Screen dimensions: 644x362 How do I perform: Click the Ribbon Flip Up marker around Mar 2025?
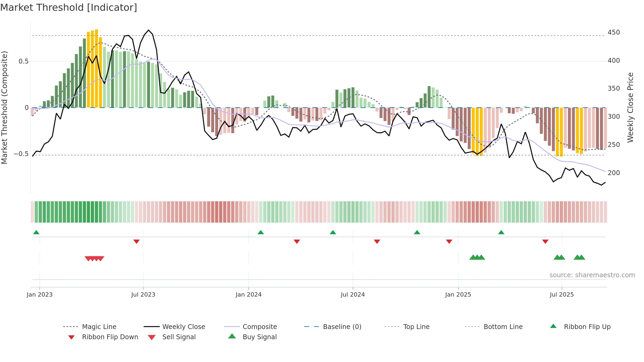click(x=501, y=232)
